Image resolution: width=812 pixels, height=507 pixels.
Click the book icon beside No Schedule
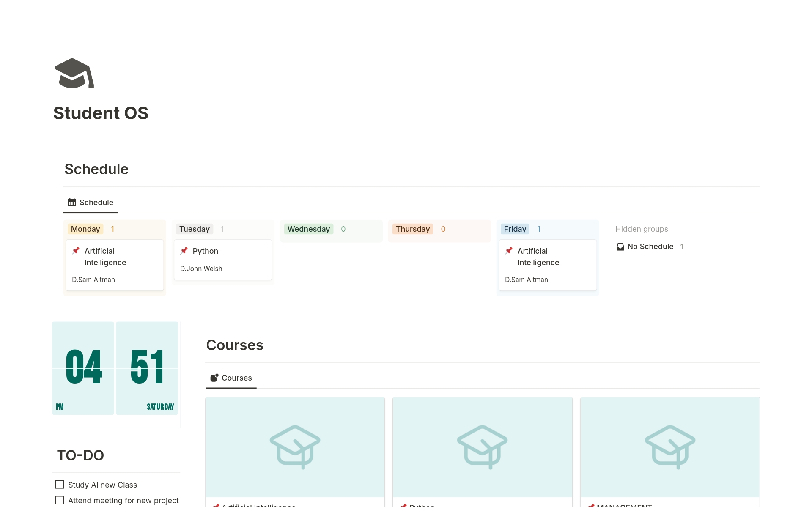(620, 247)
